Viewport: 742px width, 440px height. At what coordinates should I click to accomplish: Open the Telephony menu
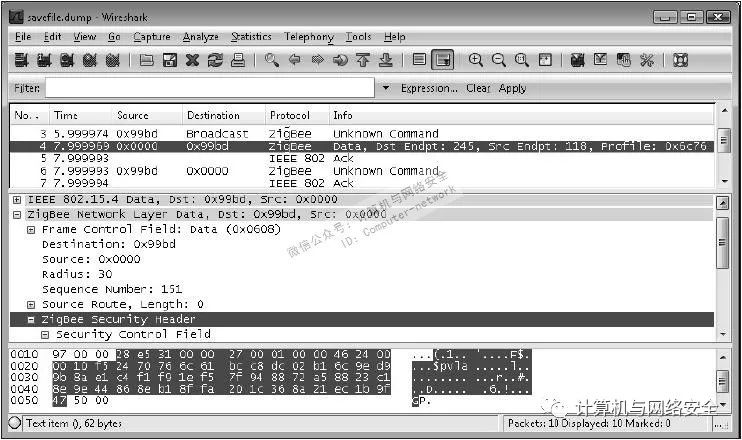click(x=309, y=37)
